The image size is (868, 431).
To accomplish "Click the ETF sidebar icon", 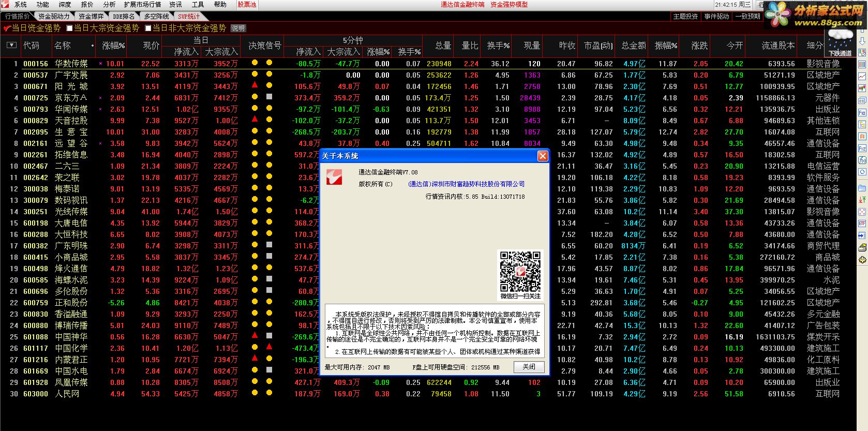I will click(x=862, y=223).
